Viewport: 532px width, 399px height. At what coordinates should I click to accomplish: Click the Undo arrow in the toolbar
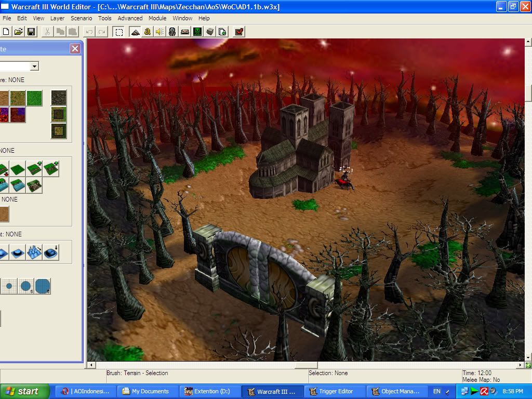(x=89, y=32)
